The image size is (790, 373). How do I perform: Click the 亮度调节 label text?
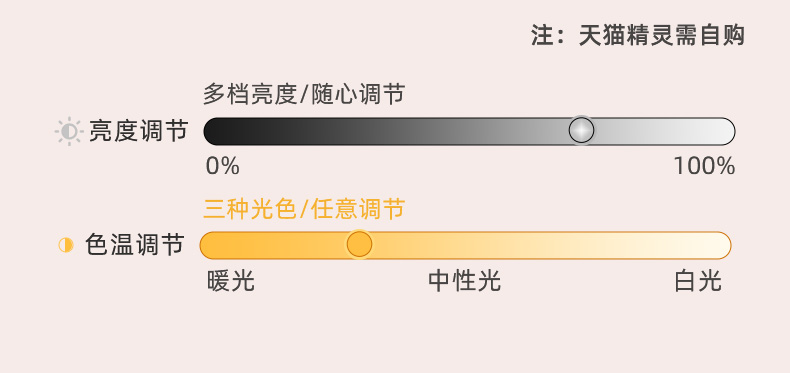[139, 132]
